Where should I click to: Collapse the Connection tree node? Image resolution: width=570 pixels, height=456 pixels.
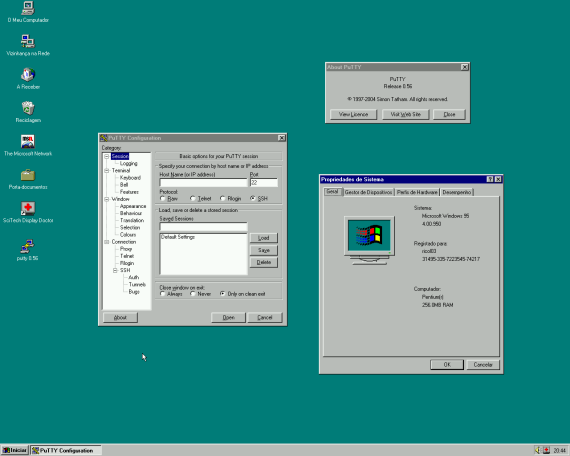coord(107,242)
